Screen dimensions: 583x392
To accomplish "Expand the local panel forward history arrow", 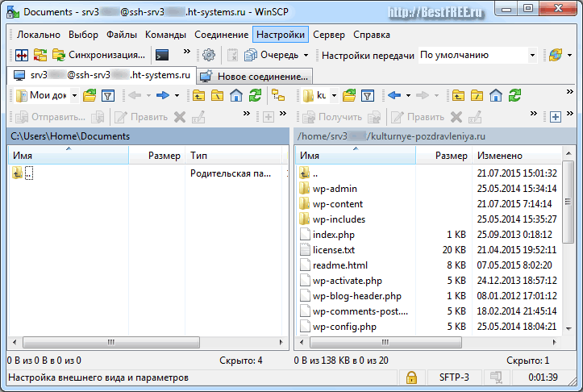I will pos(177,96).
